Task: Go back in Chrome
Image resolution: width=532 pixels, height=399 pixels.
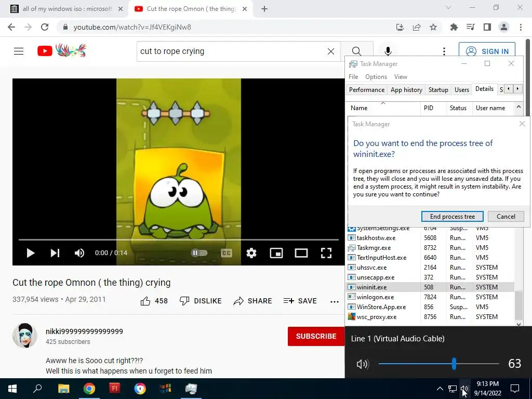Action: [x=11, y=27]
